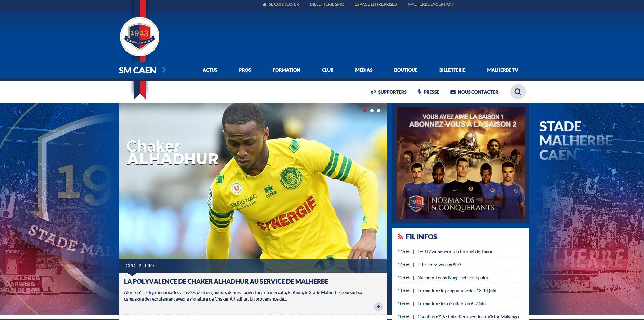Click the Supporters megaphone icon
This screenshot has width=644, height=320.
(x=373, y=92)
